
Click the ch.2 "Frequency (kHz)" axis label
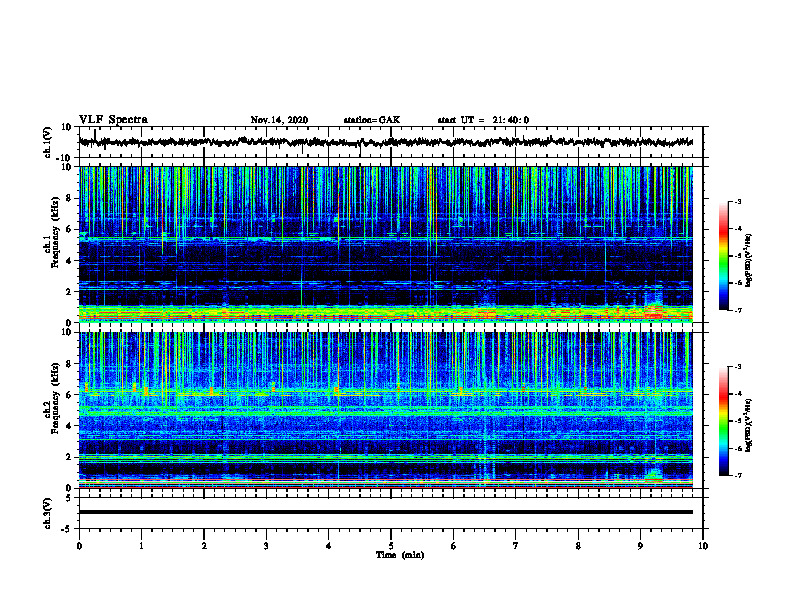[55, 399]
